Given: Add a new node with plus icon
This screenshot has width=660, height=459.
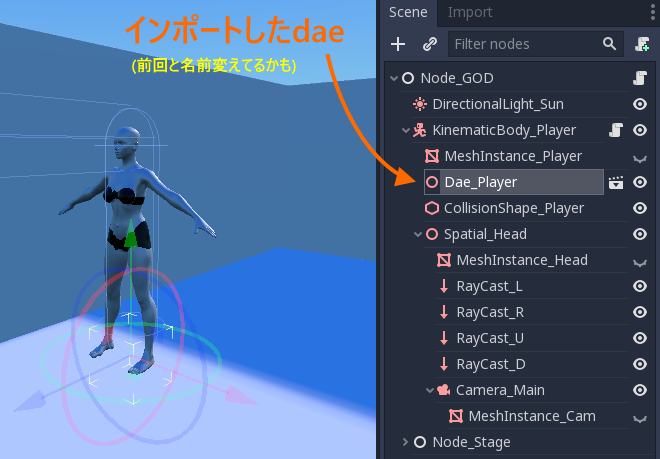Looking at the screenshot, I should tap(398, 44).
